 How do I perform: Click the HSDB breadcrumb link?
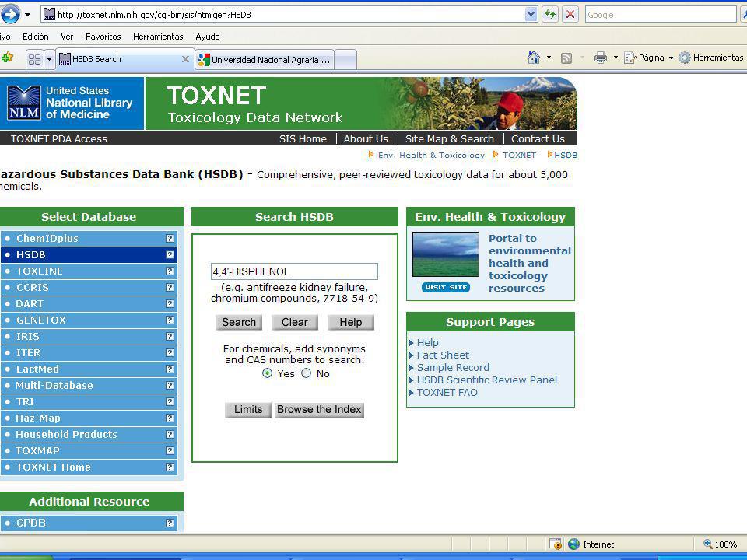(566, 156)
